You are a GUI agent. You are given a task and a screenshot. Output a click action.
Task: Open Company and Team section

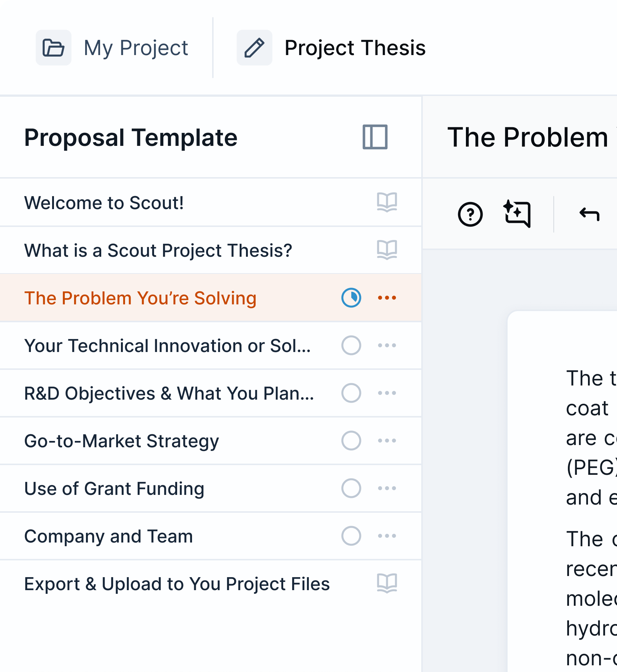211,536
